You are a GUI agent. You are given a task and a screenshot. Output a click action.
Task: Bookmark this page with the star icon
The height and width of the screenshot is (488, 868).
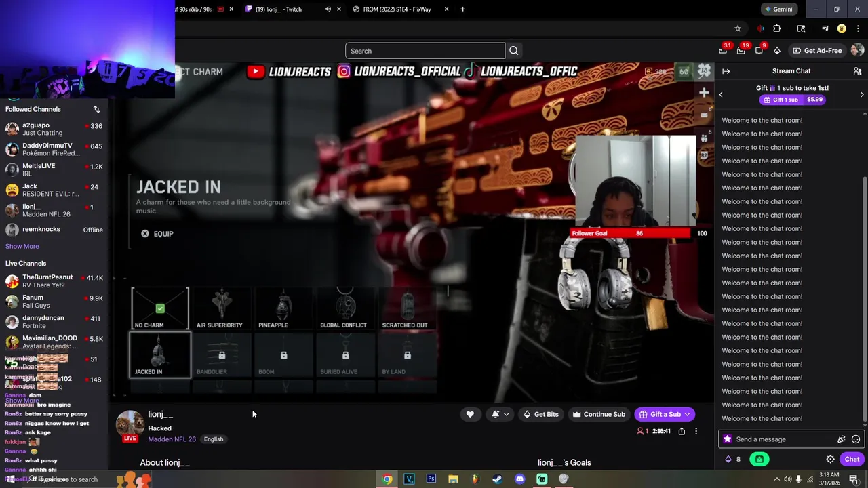click(738, 28)
